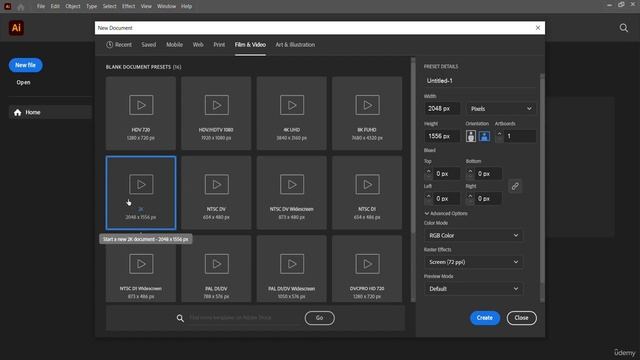Open the Preview Mode Default dropdown
This screenshot has width=640, height=360.
click(x=473, y=289)
